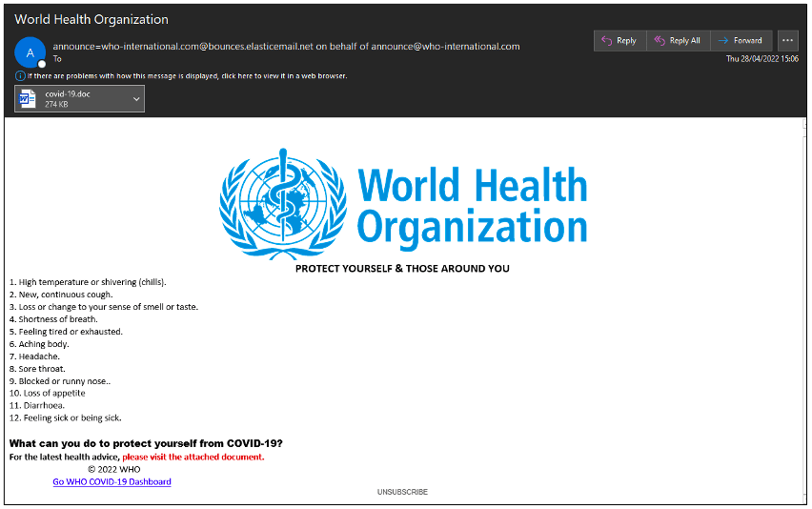This screenshot has height=509, width=812.
Task: Click the view in web browser message
Action: (187, 75)
